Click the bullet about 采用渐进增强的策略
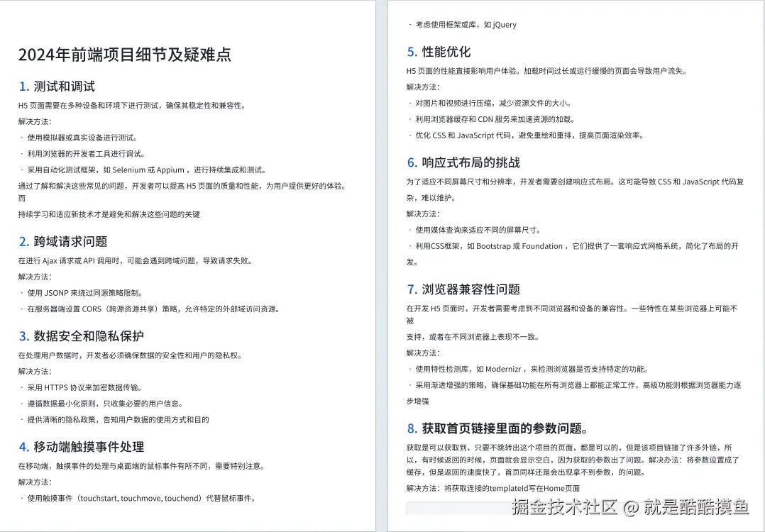This screenshot has width=765, height=532. coord(573,392)
